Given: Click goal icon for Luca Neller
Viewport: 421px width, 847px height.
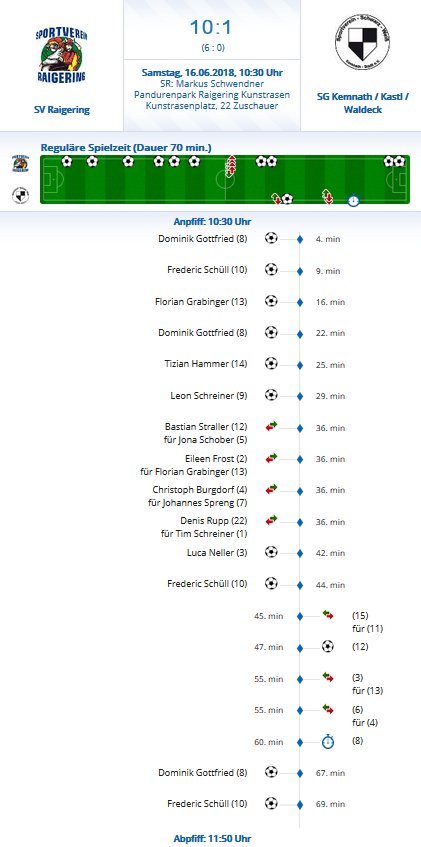Looking at the screenshot, I should click(271, 552).
